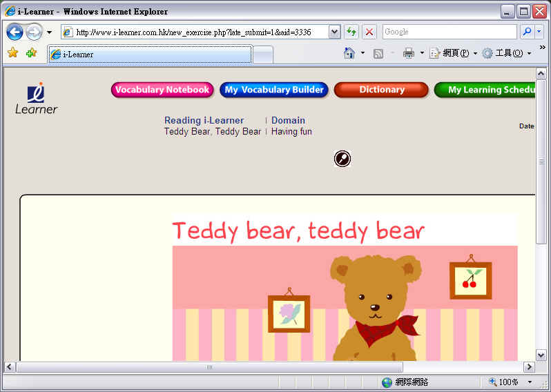Click the vertical scrollbar down arrow
The width and height of the screenshot is (551, 392).
pos(541,353)
